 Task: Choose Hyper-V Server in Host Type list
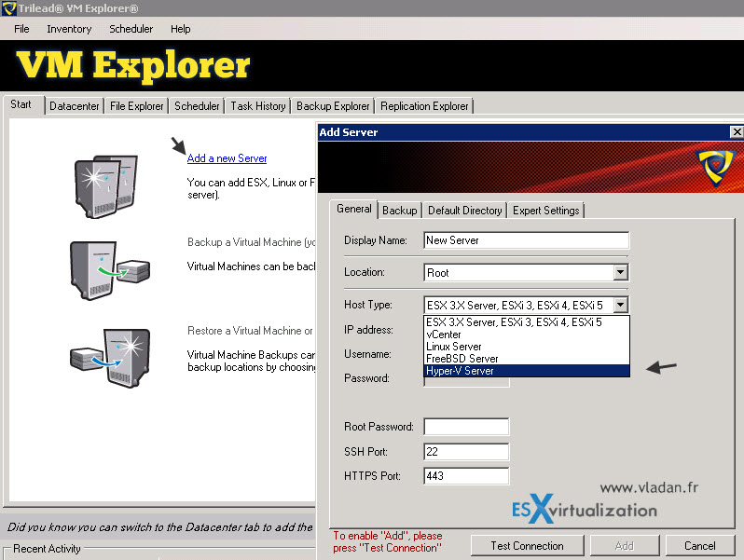tap(526, 371)
